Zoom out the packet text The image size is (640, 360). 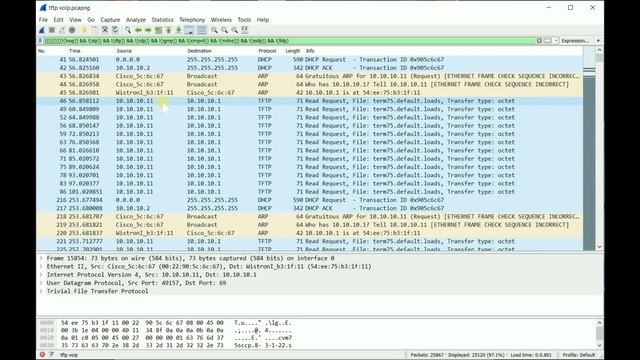pos(224,30)
